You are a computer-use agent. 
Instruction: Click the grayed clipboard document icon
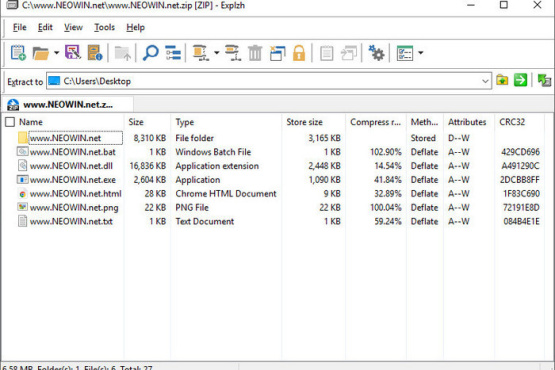pyautogui.click(x=326, y=53)
